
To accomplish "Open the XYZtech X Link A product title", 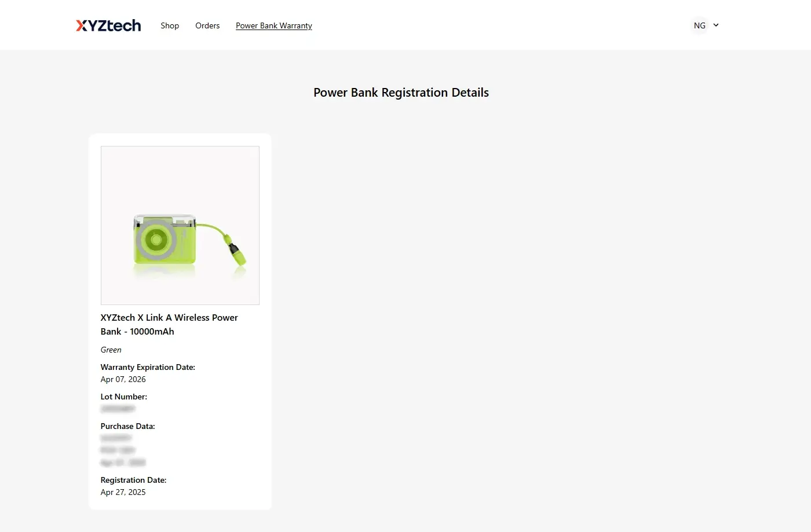I will (x=169, y=324).
